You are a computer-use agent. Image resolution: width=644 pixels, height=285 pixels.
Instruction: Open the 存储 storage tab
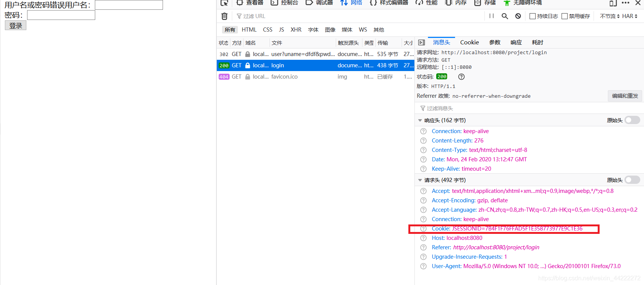(485, 3)
